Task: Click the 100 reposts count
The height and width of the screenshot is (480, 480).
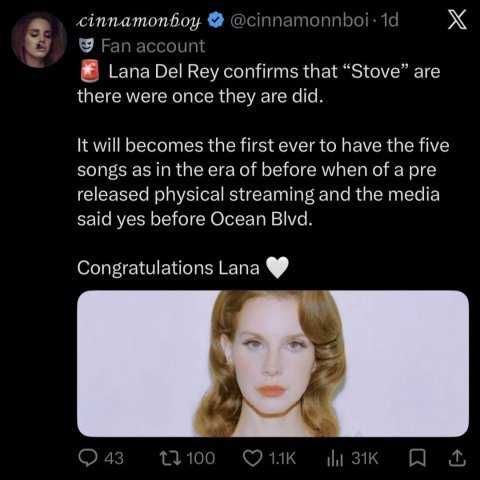Action: coord(201,458)
